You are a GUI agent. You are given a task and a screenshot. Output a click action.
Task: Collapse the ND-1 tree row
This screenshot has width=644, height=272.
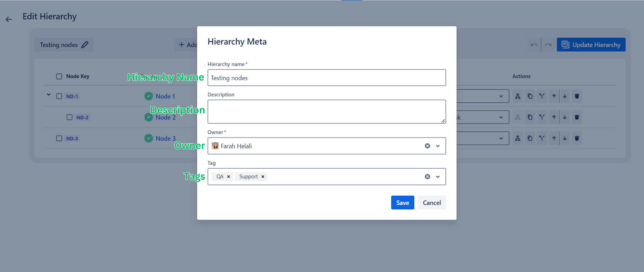49,94
